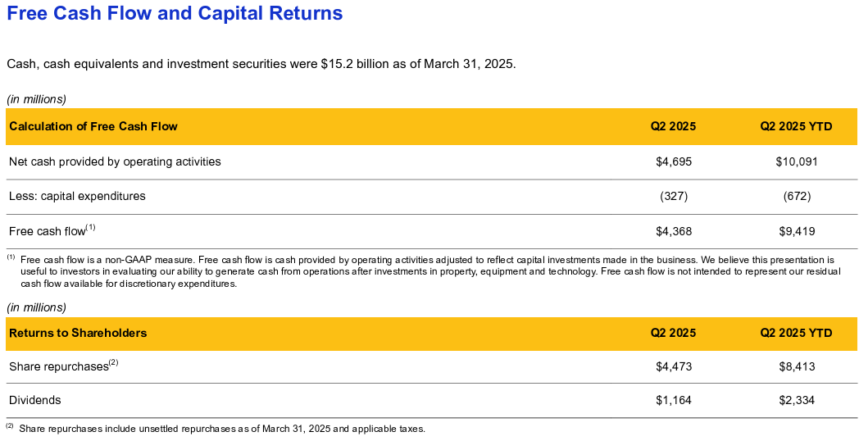Click the (327) capital expenditures value
868x441 pixels.
(x=674, y=196)
